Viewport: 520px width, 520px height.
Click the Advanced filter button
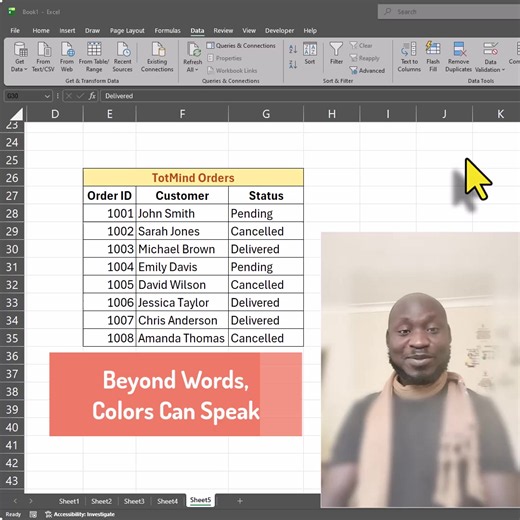367,70
